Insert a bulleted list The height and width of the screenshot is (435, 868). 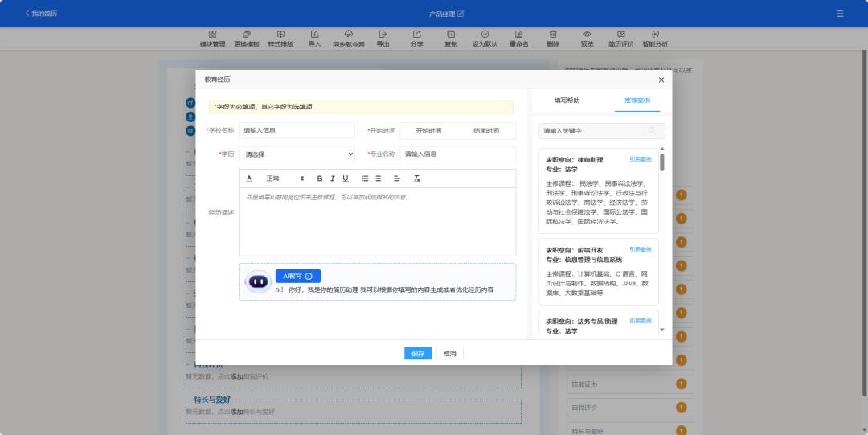378,179
